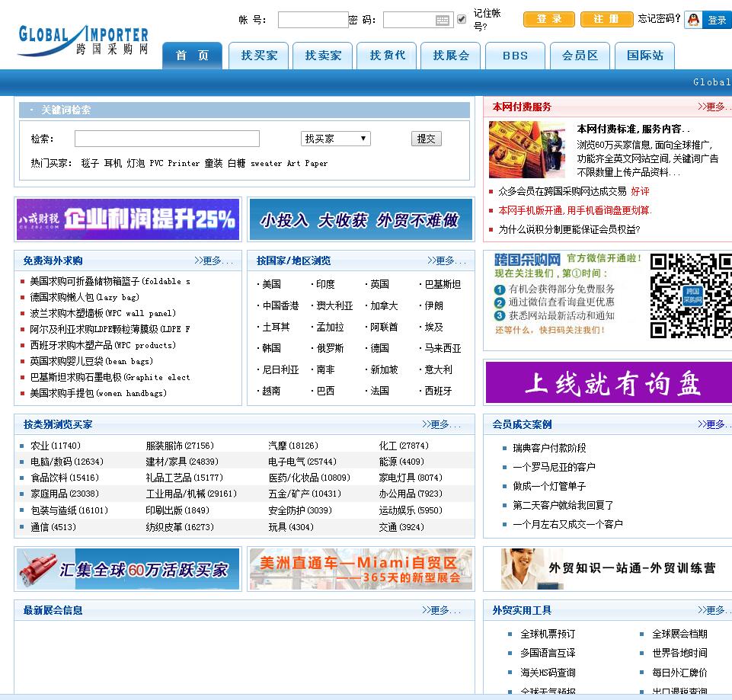The image size is (732, 700).
Task: Browse buyers from 巴基斯坦
Action: (x=443, y=284)
